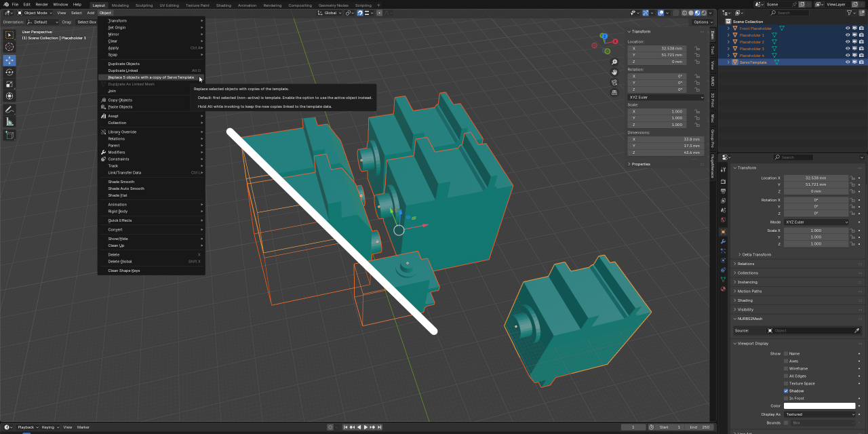868x434 pixels.
Task: Choose the Rotate tool in the toolbar
Action: click(9, 72)
